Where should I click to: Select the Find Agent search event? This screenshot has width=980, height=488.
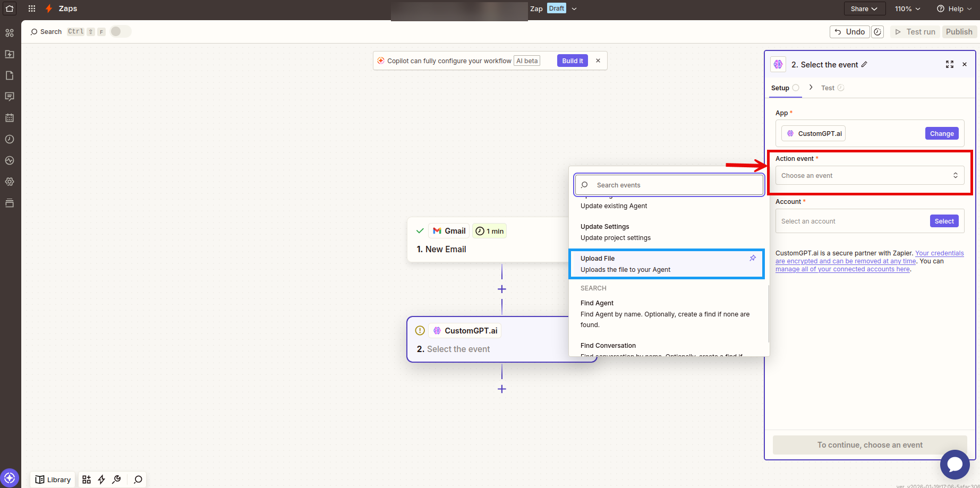[667, 314]
